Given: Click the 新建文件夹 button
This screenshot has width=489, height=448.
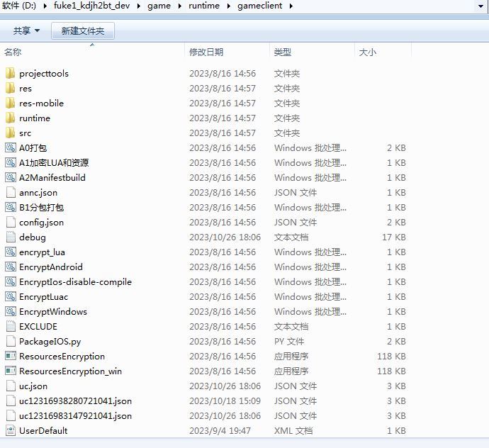Looking at the screenshot, I should pyautogui.click(x=83, y=31).
